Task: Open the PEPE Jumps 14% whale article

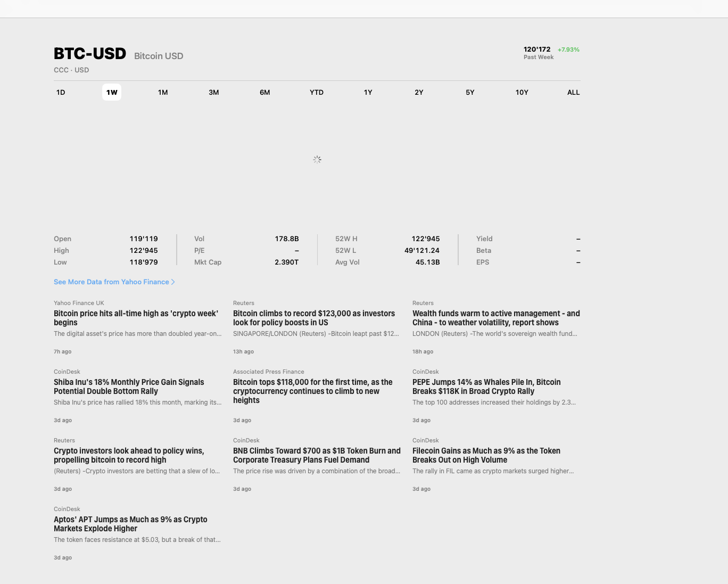Action: point(486,386)
